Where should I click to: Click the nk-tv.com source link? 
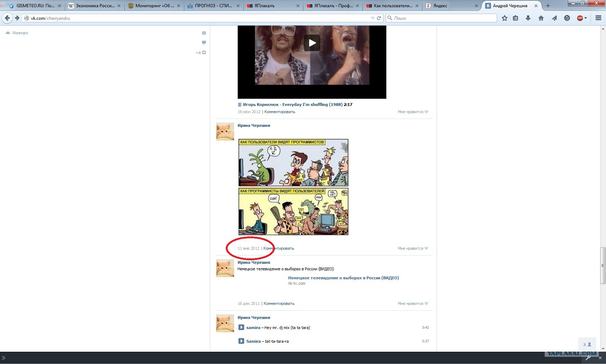click(297, 283)
